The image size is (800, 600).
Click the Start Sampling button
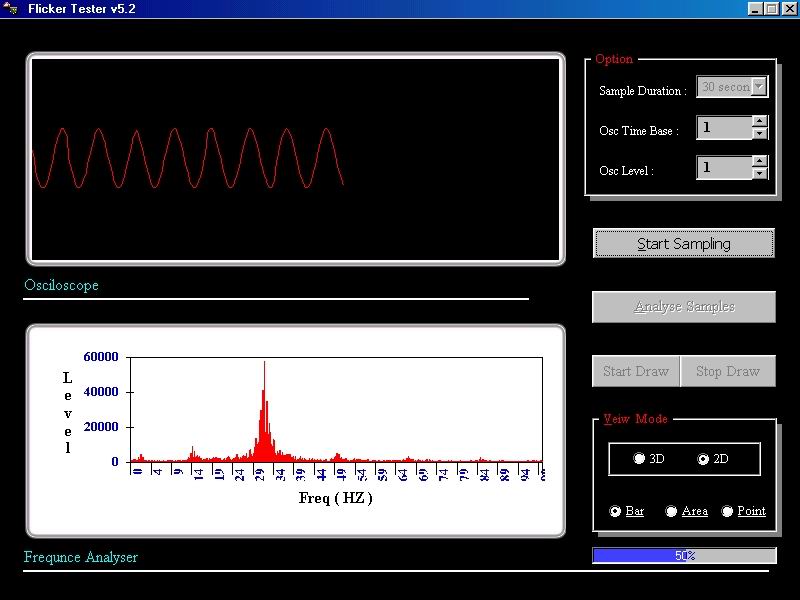tap(684, 243)
